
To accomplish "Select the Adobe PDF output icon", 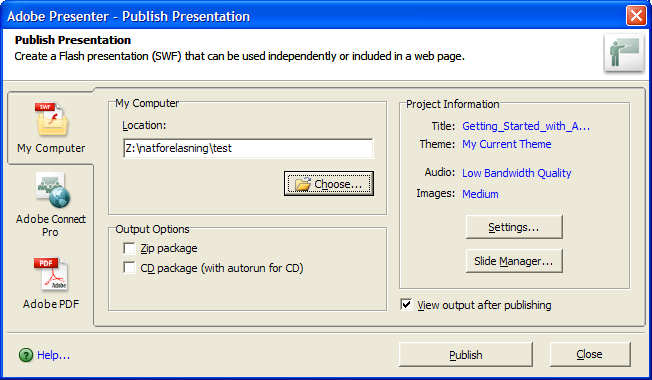I will tap(51, 274).
